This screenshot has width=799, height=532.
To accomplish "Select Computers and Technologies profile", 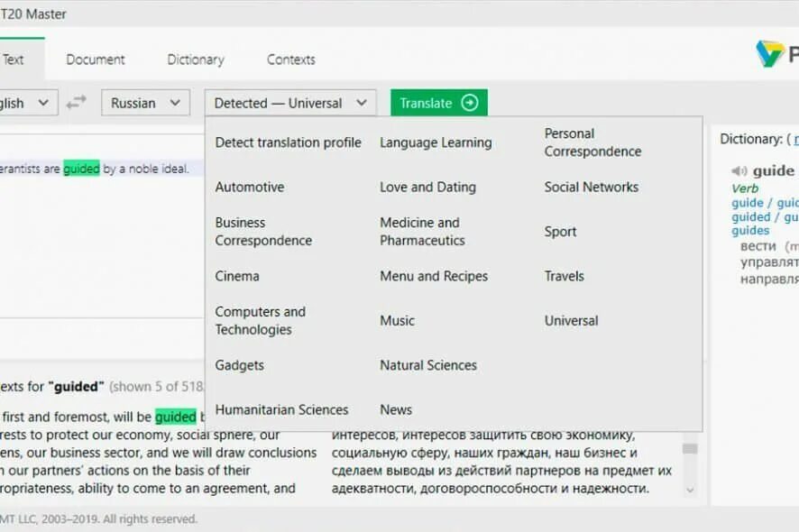I will tap(261, 321).
